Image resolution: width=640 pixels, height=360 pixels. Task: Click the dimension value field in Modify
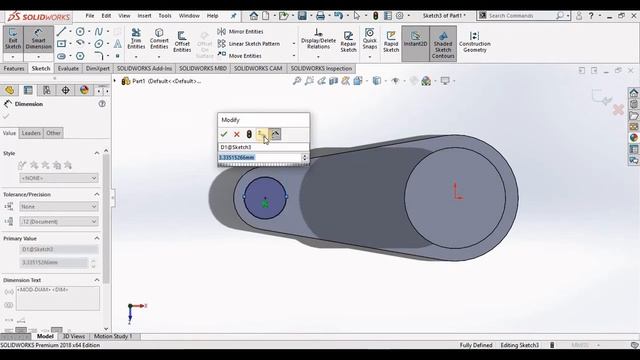pos(260,158)
